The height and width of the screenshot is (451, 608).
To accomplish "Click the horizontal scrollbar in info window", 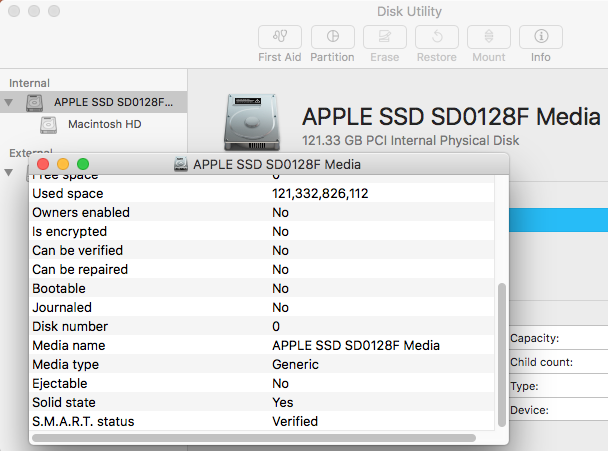I will pyautogui.click(x=254, y=438).
